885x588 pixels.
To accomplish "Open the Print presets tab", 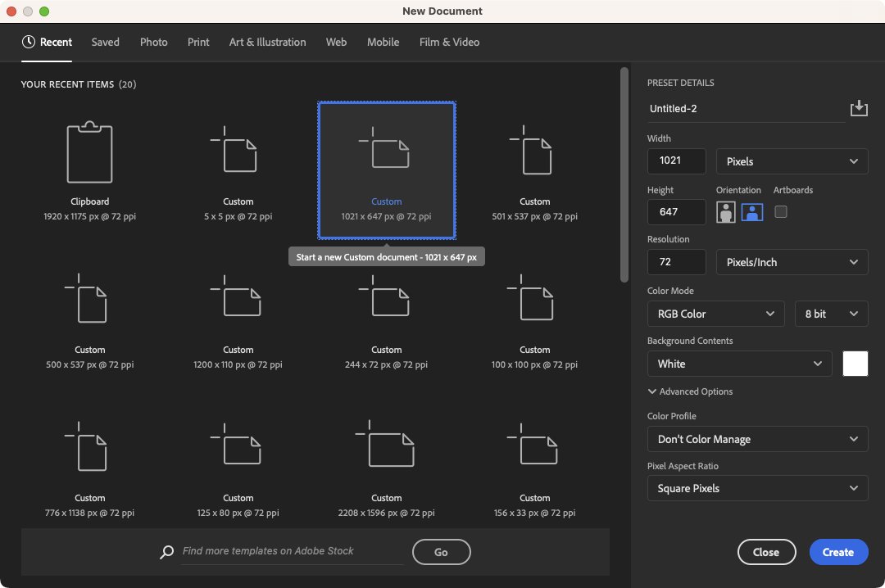I will point(198,43).
